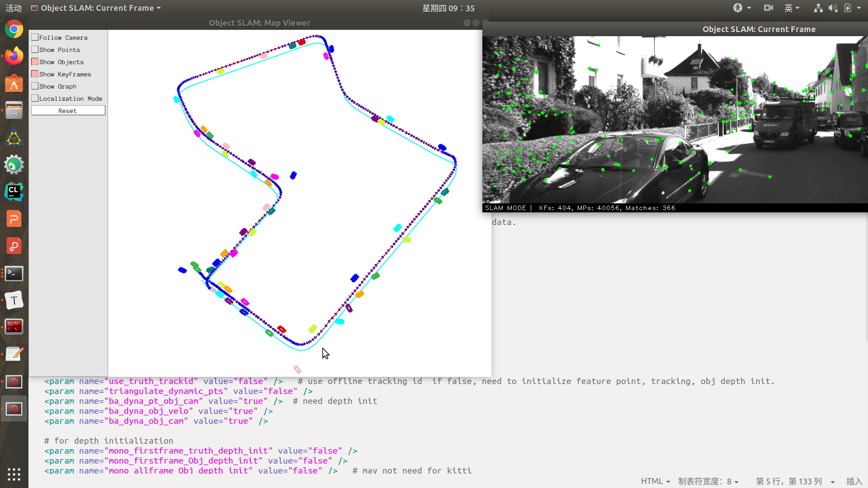The image size is (868, 488).
Task: Click the clock in the top bar
Action: coord(448,8)
